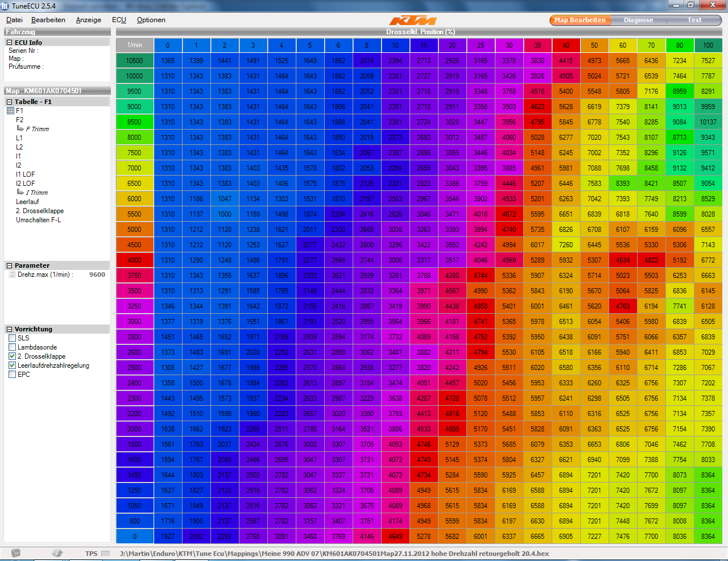
Task: Collapse the ECU Info section
Action: tap(9, 43)
